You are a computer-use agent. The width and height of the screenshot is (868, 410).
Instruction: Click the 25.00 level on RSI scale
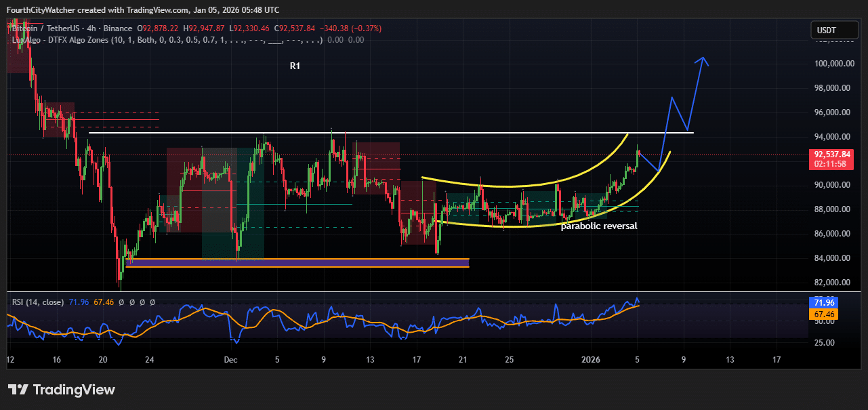click(x=825, y=343)
